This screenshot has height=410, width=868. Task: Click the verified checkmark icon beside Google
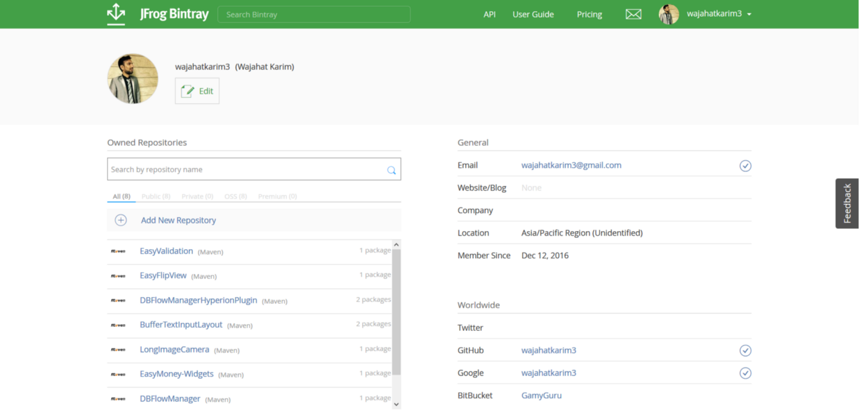tap(745, 373)
